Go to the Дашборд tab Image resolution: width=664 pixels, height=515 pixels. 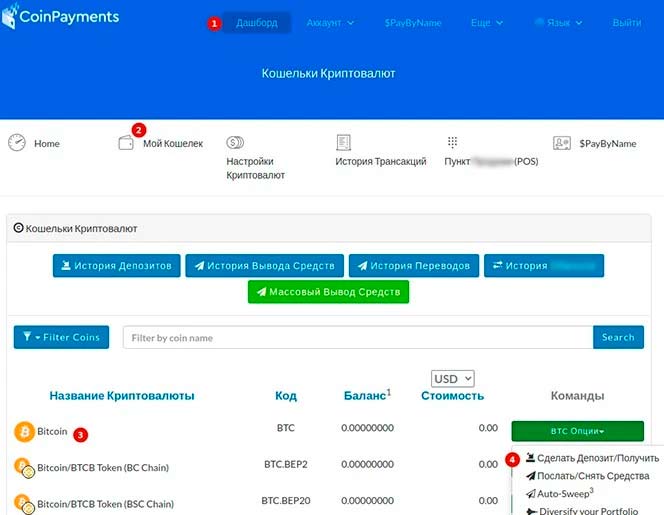(x=257, y=22)
